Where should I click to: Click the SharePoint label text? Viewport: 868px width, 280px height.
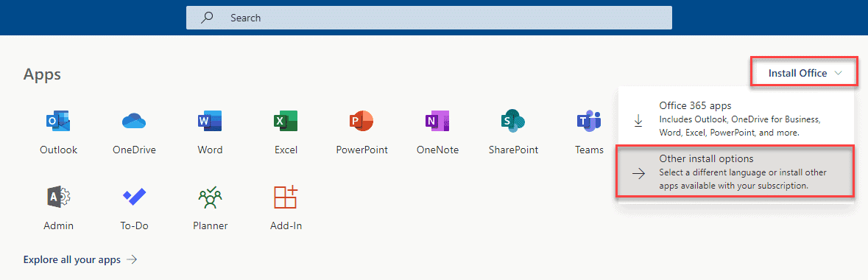[x=513, y=150]
